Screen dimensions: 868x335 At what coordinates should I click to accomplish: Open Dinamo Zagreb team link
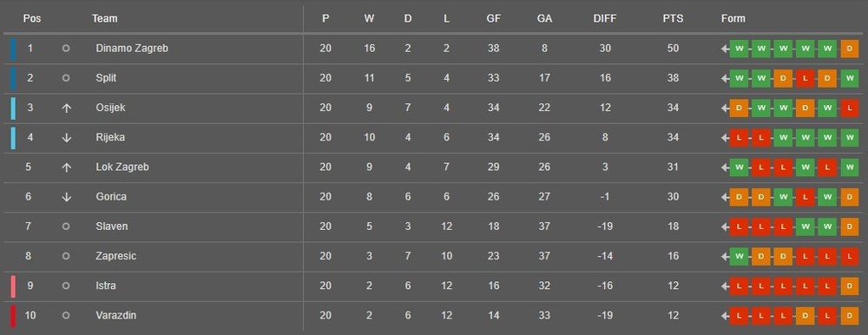coord(132,49)
